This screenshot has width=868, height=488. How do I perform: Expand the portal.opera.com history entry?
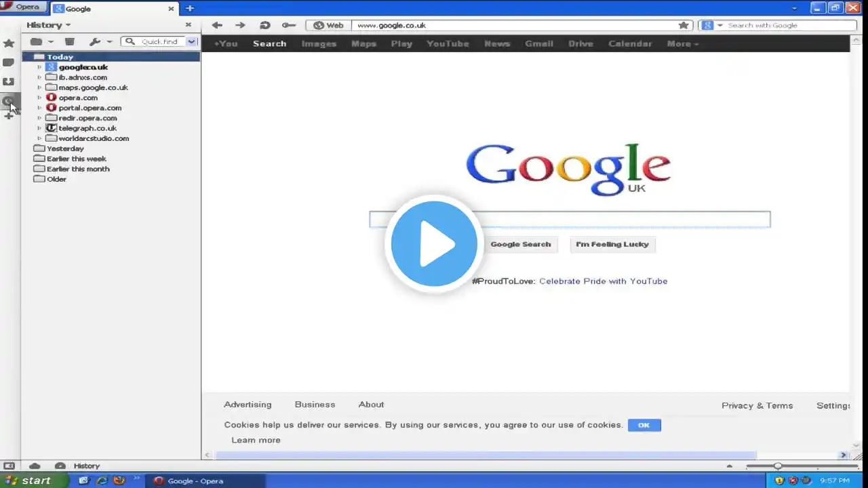tap(39, 108)
